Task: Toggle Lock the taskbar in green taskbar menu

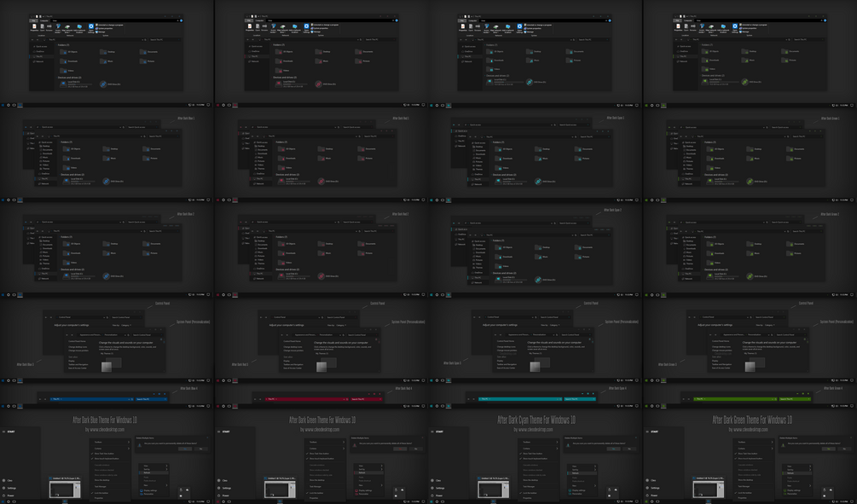Action: (x=754, y=493)
